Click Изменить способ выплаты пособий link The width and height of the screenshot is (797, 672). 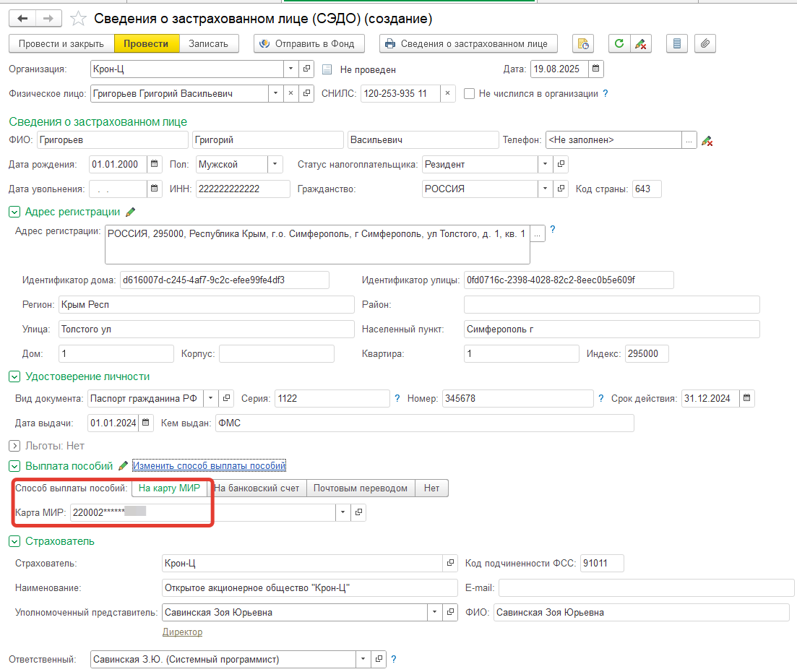pos(210,466)
